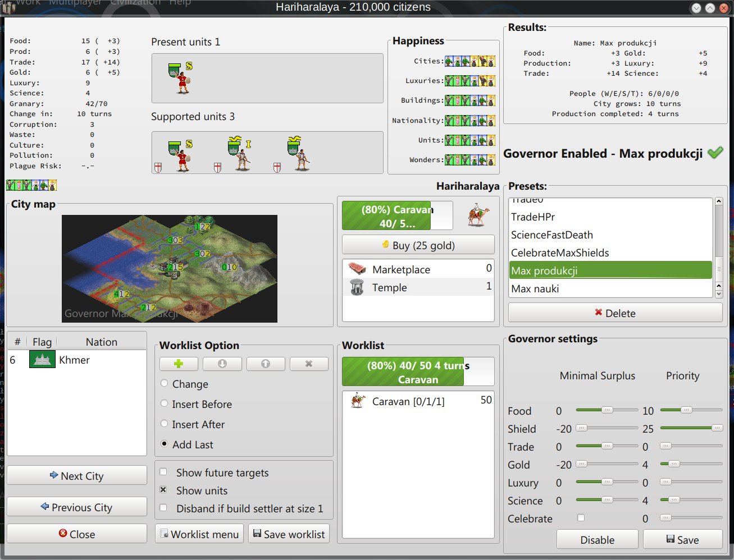Choose the CelebrateMaxShields preset
734x560 pixels.
tap(610, 253)
